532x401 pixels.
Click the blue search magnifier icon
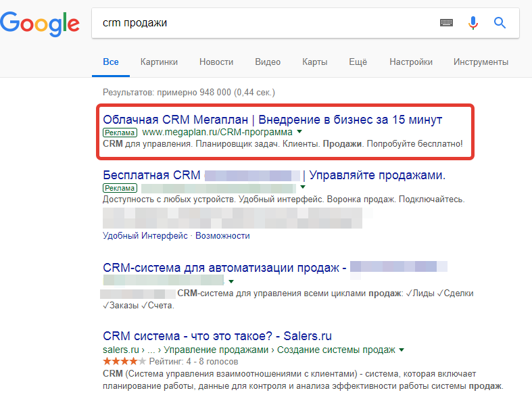[x=500, y=23]
